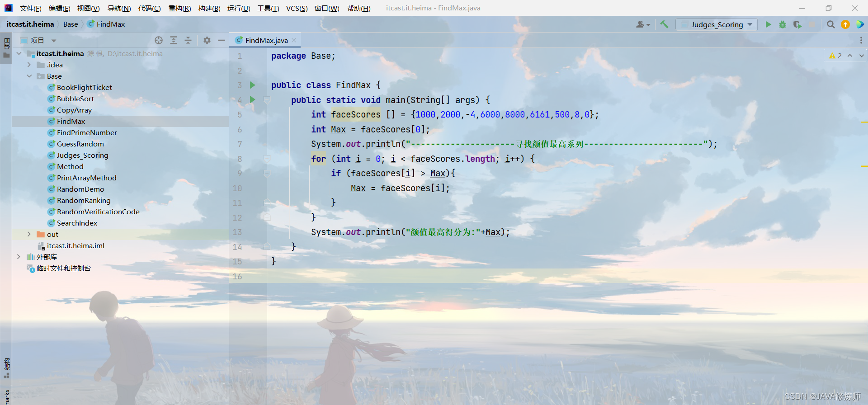Fold the for loop at line 8

267,159
